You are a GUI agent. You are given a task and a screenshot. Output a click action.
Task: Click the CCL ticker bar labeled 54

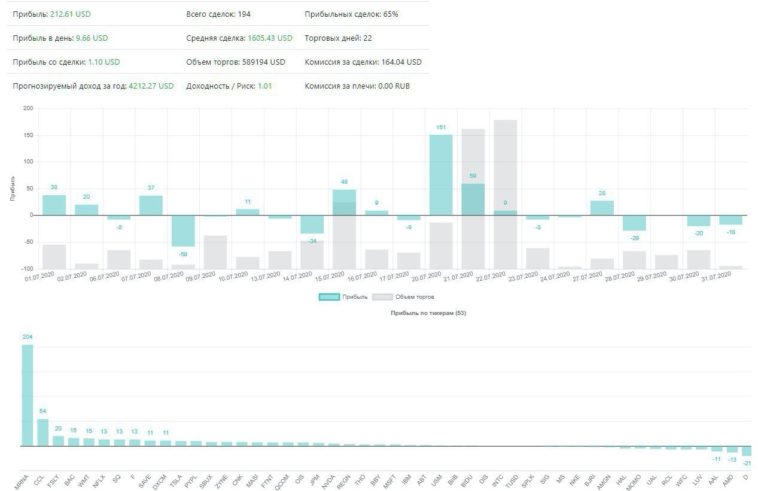click(42, 432)
